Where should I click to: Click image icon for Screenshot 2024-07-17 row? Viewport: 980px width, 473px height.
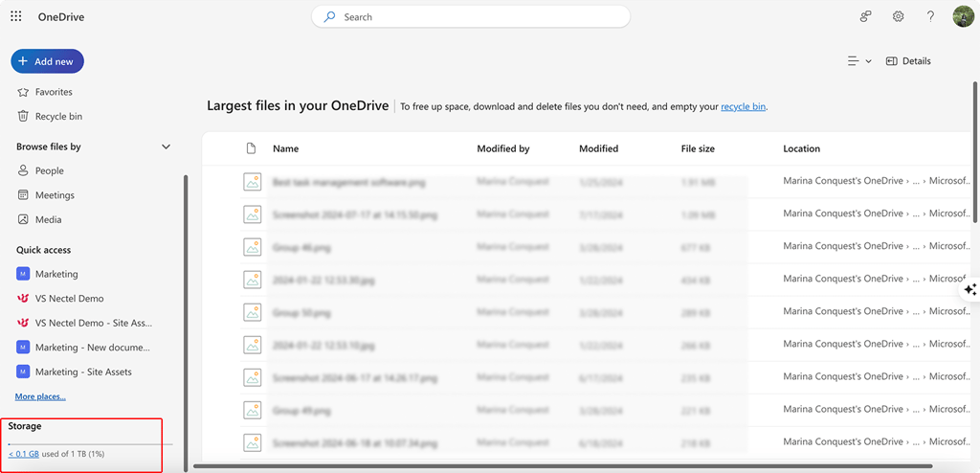click(253, 214)
